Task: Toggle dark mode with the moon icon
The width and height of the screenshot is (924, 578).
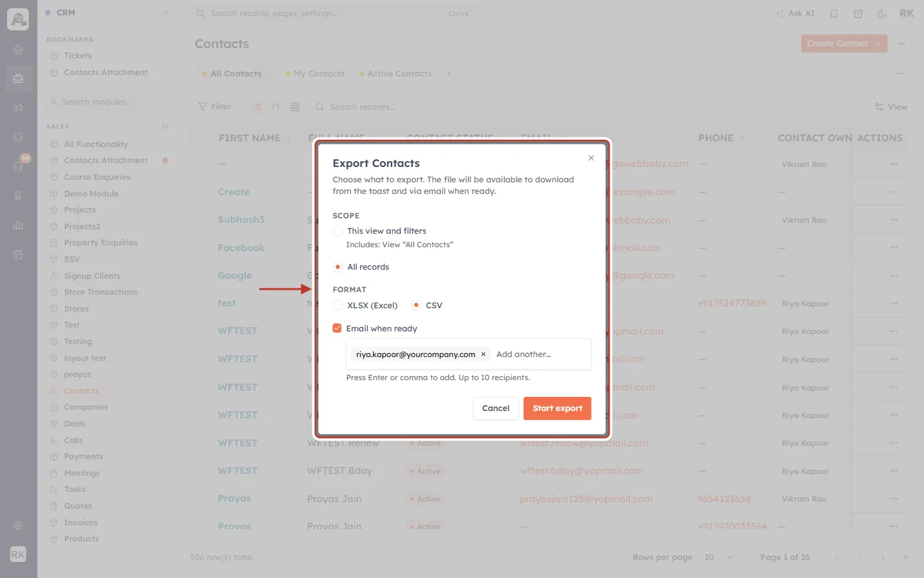Action: 882,13
